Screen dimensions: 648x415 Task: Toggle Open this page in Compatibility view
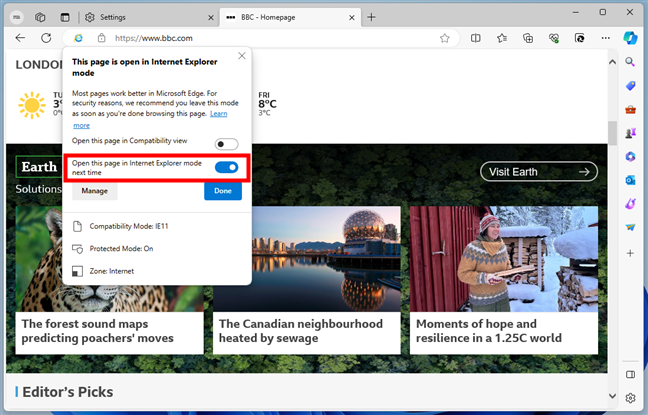226,144
